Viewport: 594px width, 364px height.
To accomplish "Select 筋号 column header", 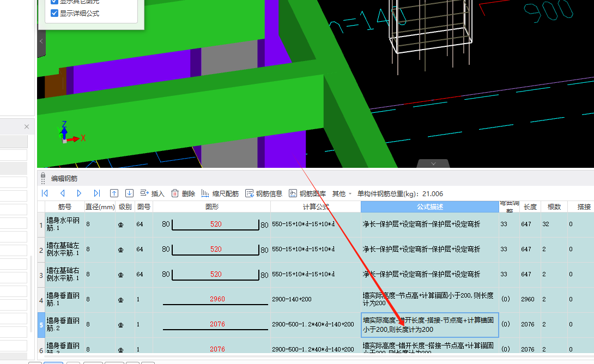I will pos(65,207).
